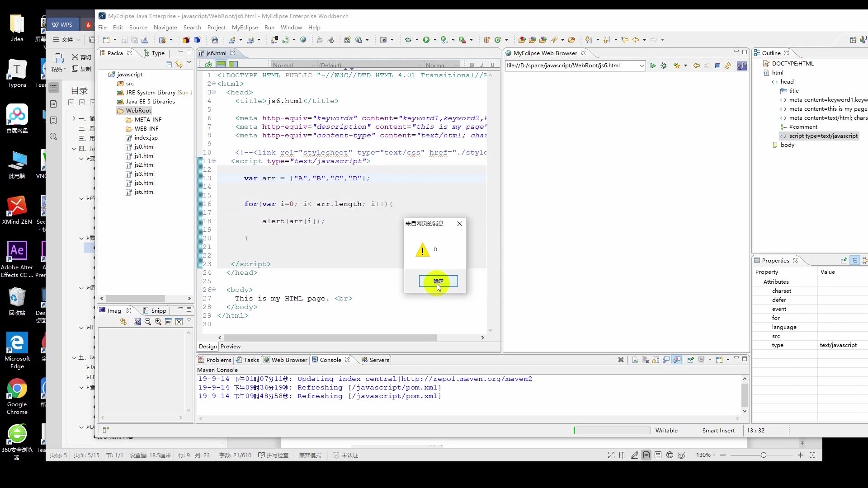Image resolution: width=868 pixels, height=488 pixels.
Task: Toggle 拼写检查 in WPS status bar
Action: click(273, 455)
